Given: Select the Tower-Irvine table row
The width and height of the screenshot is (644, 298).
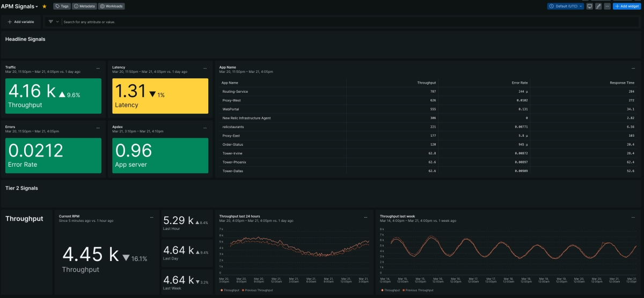Looking at the screenshot, I should (x=428, y=153).
